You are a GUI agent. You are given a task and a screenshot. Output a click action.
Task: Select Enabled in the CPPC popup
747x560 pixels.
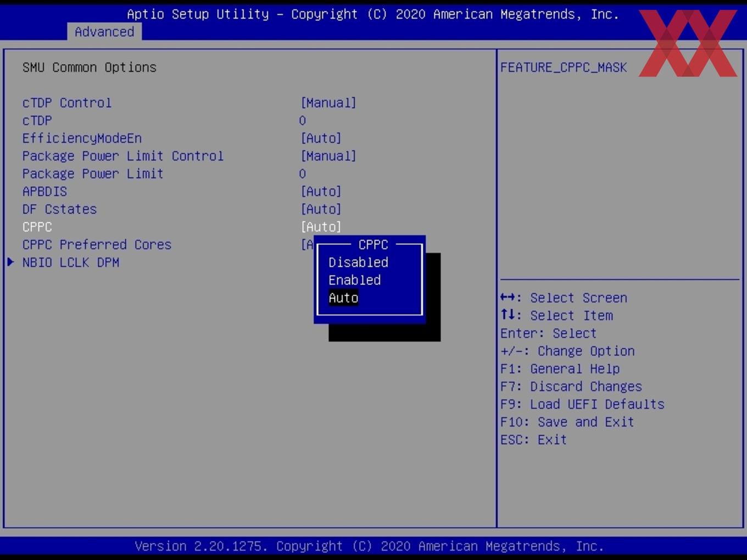354,280
